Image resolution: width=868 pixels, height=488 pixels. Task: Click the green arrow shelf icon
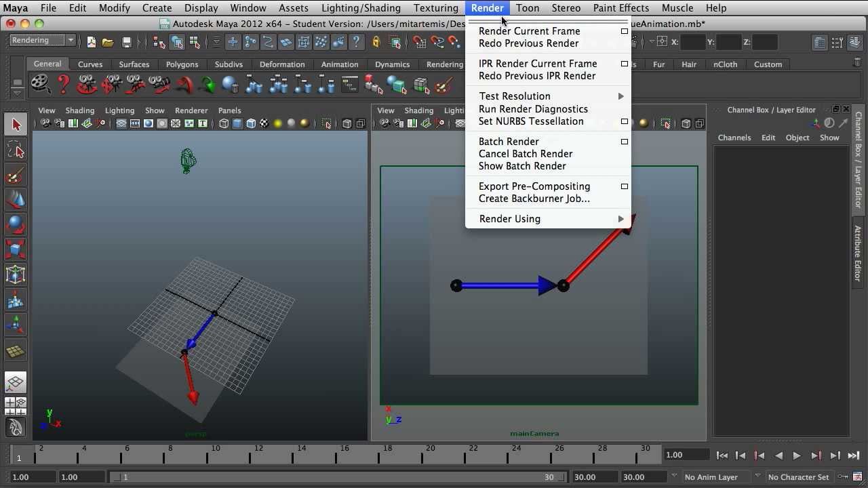click(208, 85)
